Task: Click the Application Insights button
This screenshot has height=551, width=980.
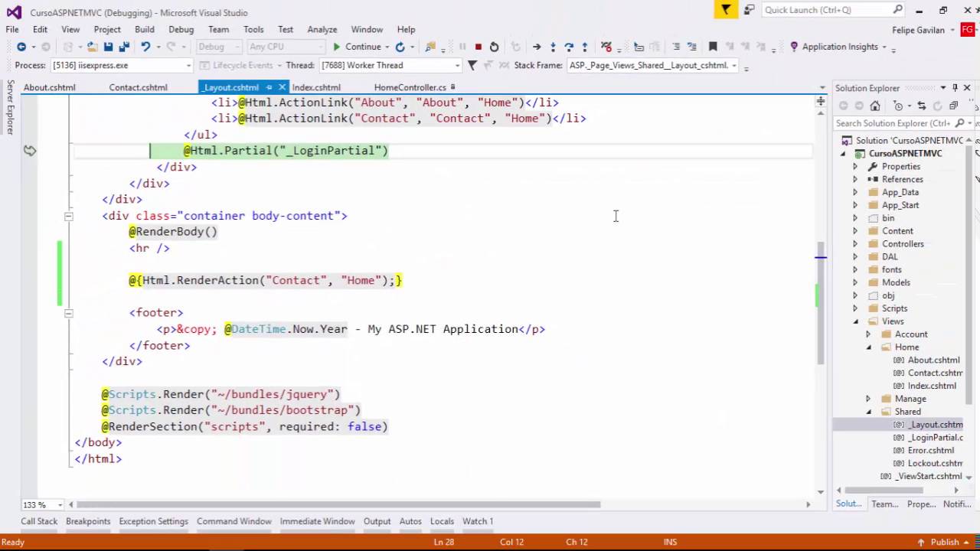Action: tap(839, 47)
